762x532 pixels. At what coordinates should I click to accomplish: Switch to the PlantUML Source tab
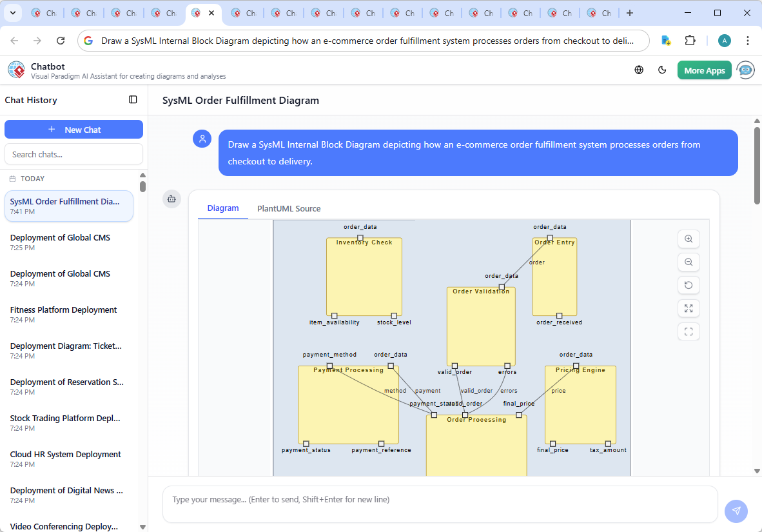[288, 208]
